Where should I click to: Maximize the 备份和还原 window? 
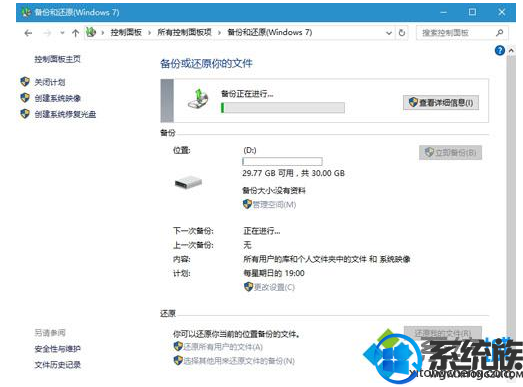[472, 12]
